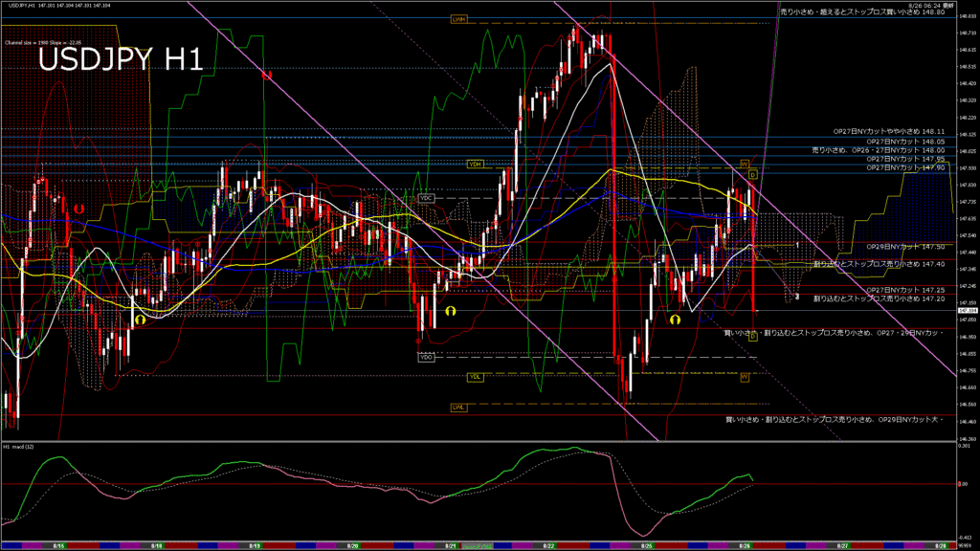Click the 'H1 macd (12)' indicator label
The height and width of the screenshot is (551, 980).
tap(20, 447)
